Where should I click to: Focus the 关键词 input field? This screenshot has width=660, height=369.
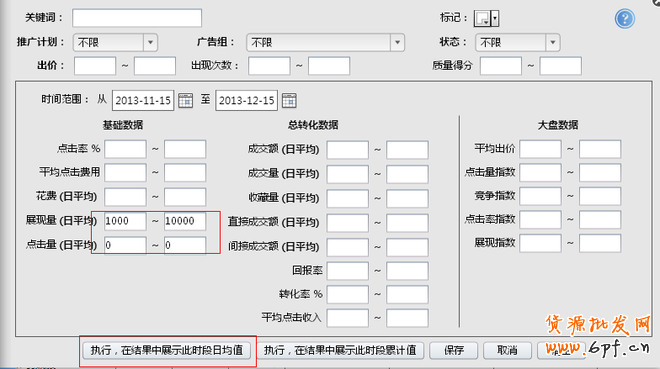click(137, 18)
